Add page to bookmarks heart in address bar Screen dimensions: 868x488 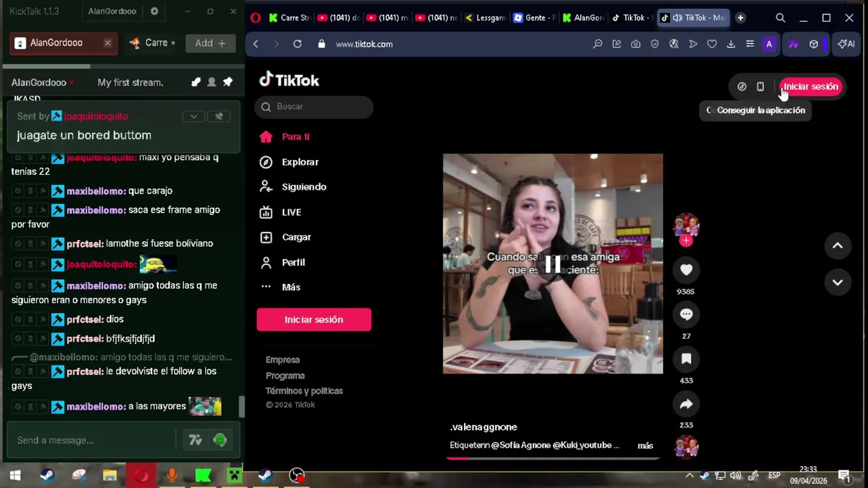[x=712, y=44]
